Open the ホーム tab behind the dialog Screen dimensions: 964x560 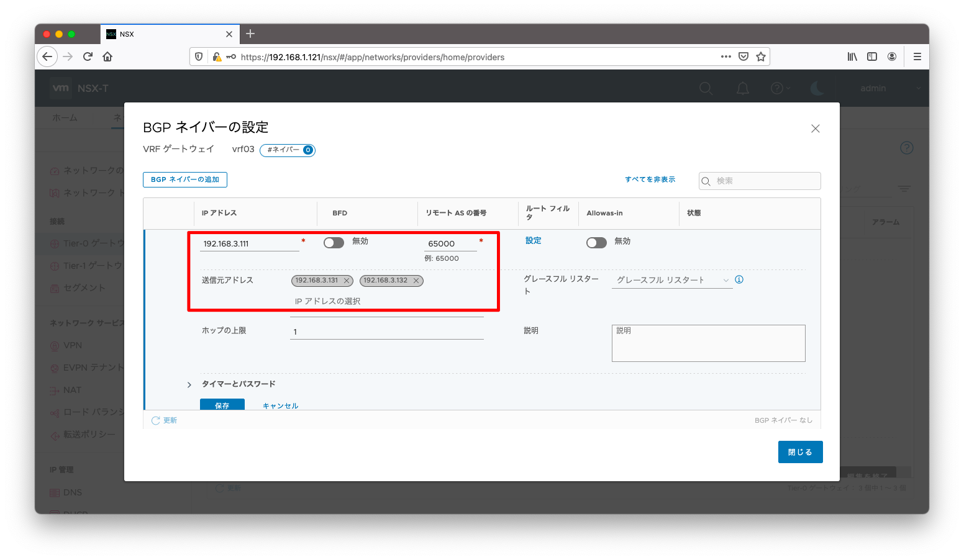tap(65, 117)
